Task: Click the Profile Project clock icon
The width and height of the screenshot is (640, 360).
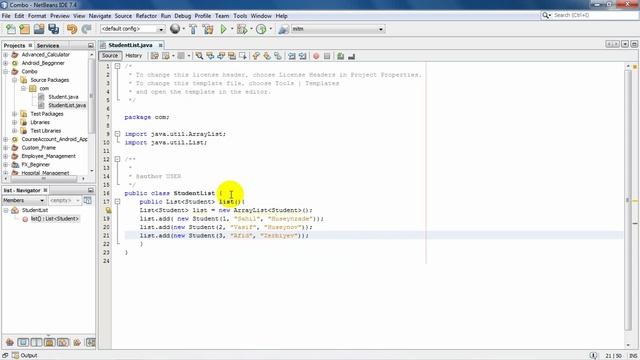Action: click(261, 29)
